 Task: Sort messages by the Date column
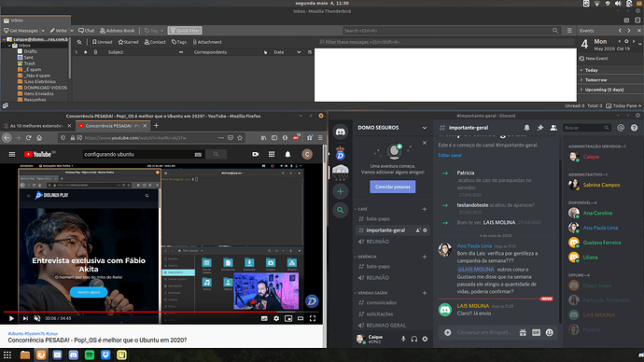[279, 52]
